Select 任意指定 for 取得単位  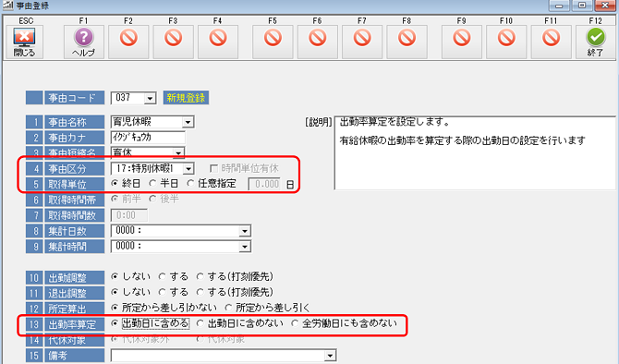pos(190,183)
